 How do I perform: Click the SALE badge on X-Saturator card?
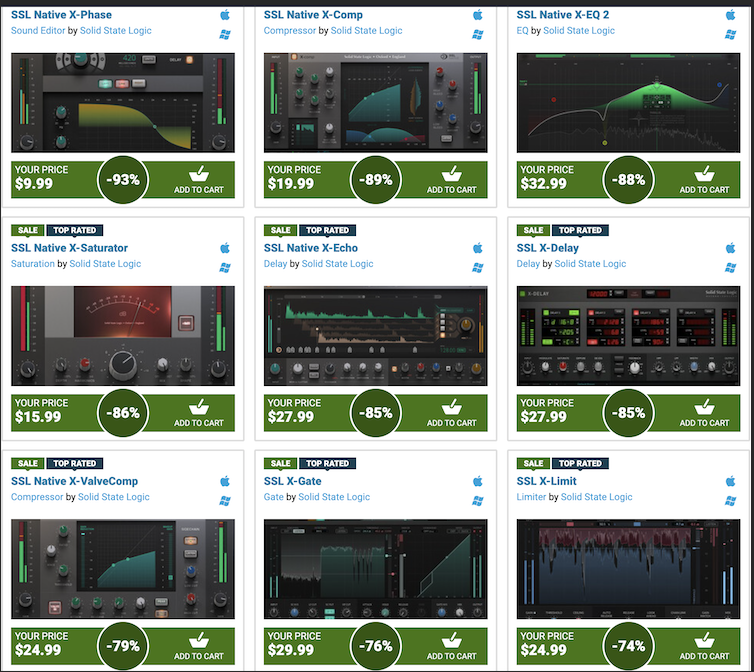click(27, 230)
